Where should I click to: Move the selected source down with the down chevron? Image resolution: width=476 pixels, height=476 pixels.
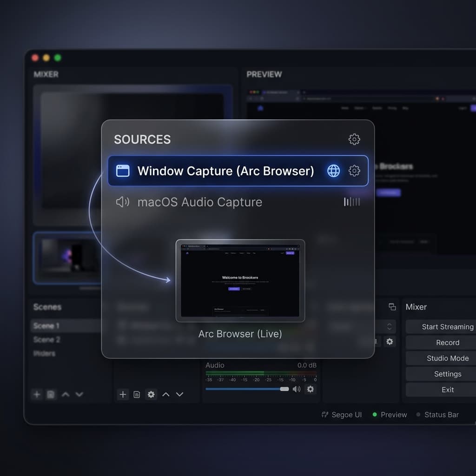[x=180, y=394]
